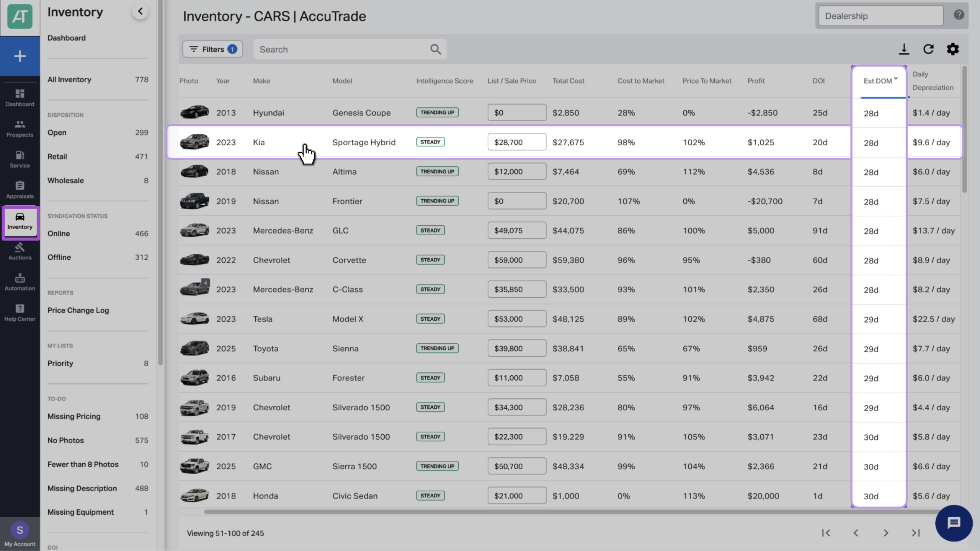Click Hyundai Genesis Coupe photo thumbnail
The height and width of the screenshot is (551, 980).
(x=194, y=112)
